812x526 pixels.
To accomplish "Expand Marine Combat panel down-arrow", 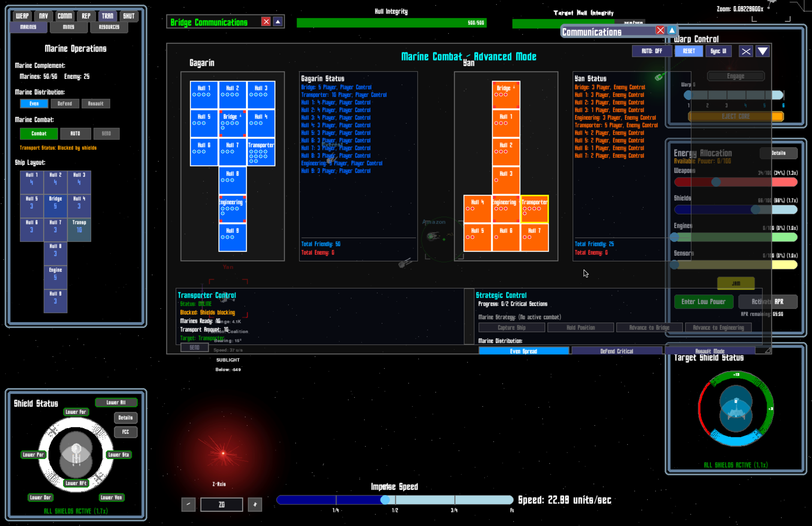I will [763, 51].
